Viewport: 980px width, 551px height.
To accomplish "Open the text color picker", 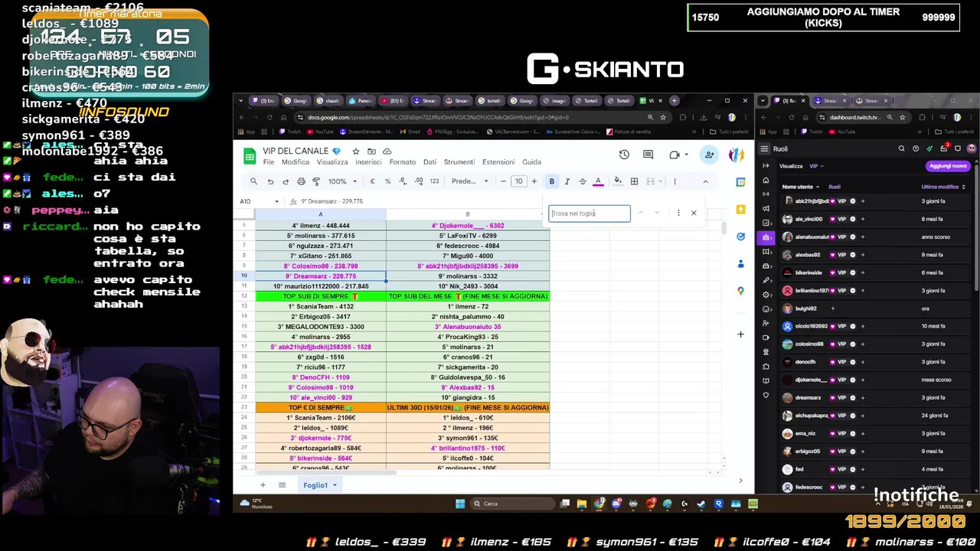I will (598, 181).
